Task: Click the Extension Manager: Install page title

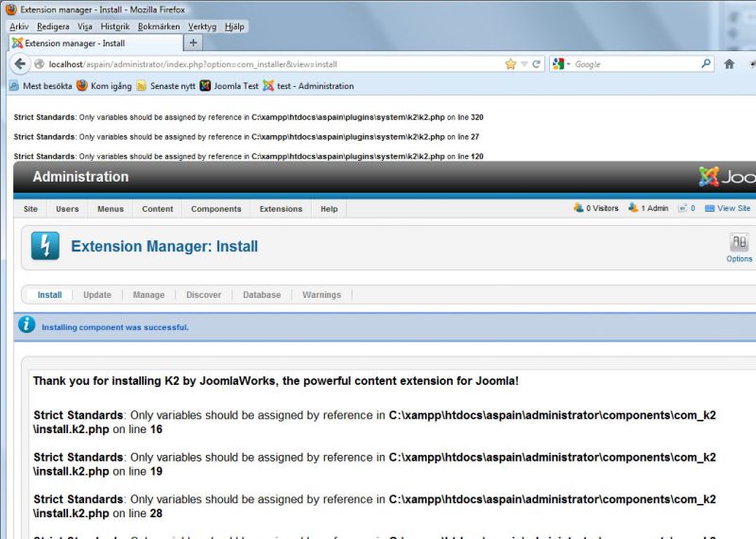Action: pyautogui.click(x=164, y=246)
